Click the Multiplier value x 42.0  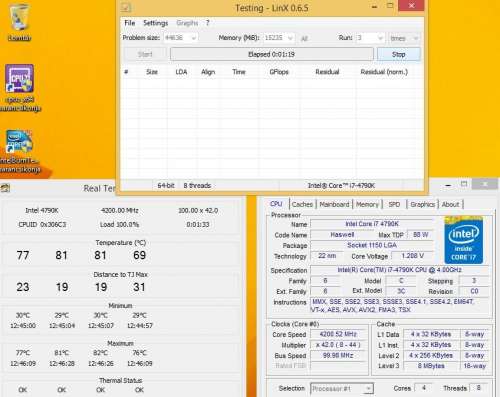tap(338, 345)
